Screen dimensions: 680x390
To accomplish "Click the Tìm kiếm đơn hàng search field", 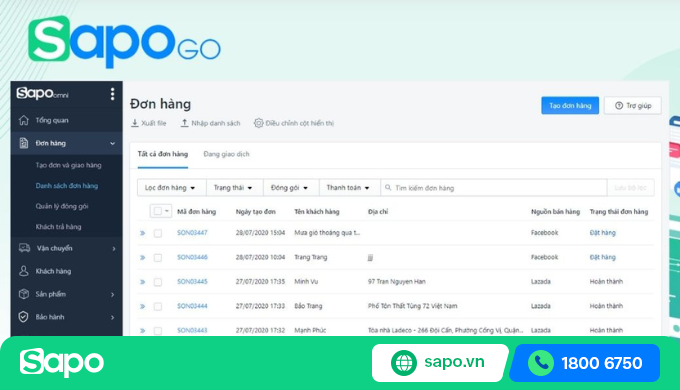I will (494, 187).
